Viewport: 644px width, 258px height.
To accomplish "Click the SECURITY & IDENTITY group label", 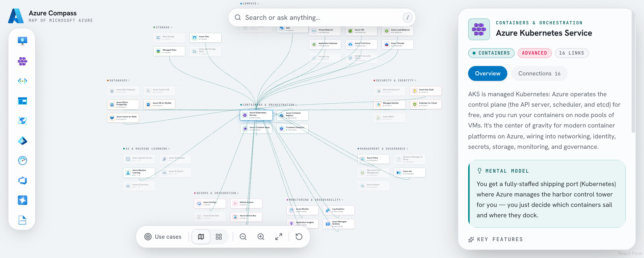I will 395,80.
